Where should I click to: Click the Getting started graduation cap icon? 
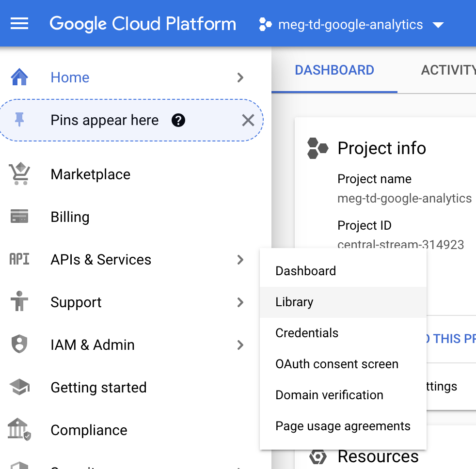19,388
